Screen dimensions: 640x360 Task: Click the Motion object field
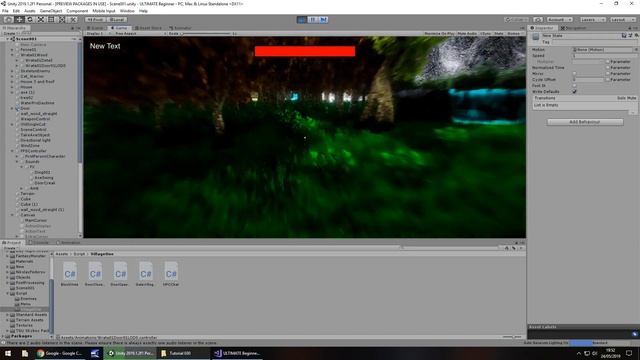tap(602, 50)
